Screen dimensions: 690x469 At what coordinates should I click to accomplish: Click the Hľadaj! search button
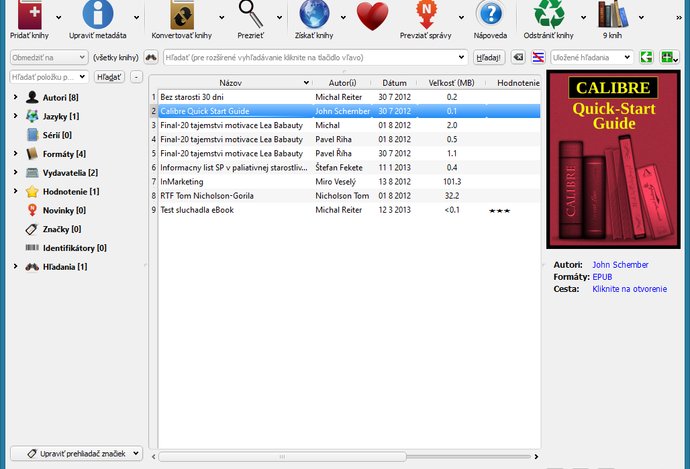(x=489, y=57)
